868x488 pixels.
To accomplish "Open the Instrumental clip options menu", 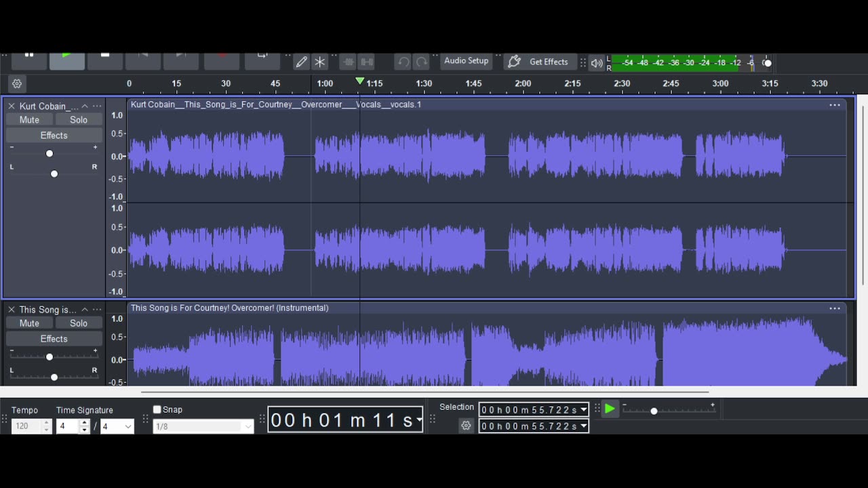I will pos(835,308).
